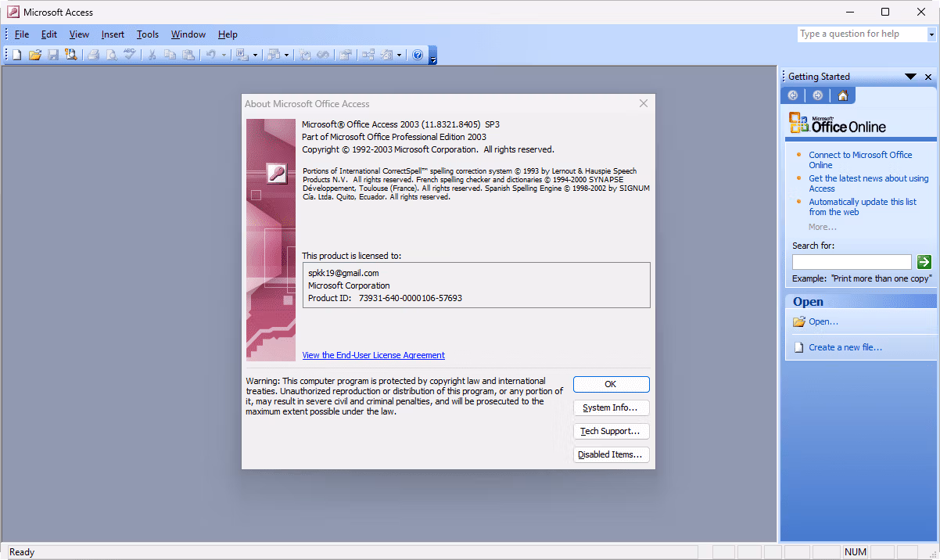Open the End-User License Agreement link
The height and width of the screenshot is (560, 940).
[x=374, y=355]
